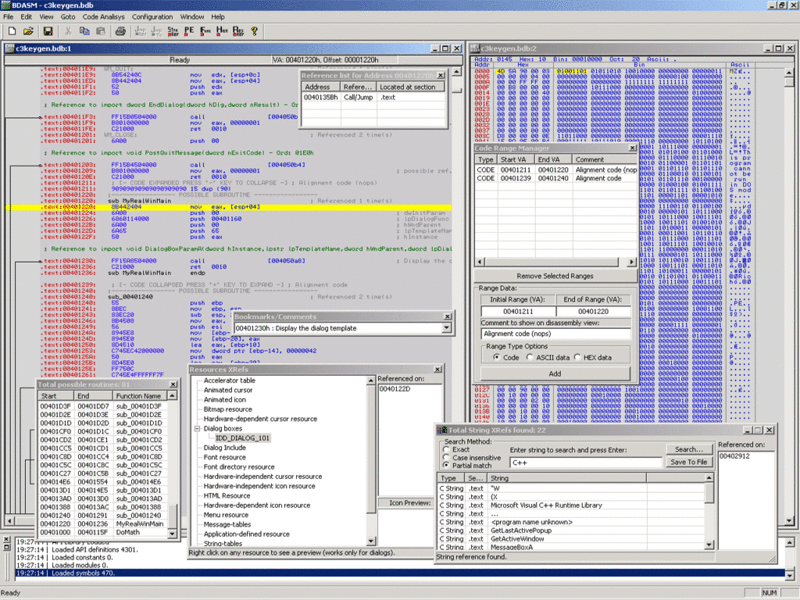The height and width of the screenshot is (600, 800).
Task: Click the c3keygen.bdb:1 window title icon
Action: tap(10, 48)
